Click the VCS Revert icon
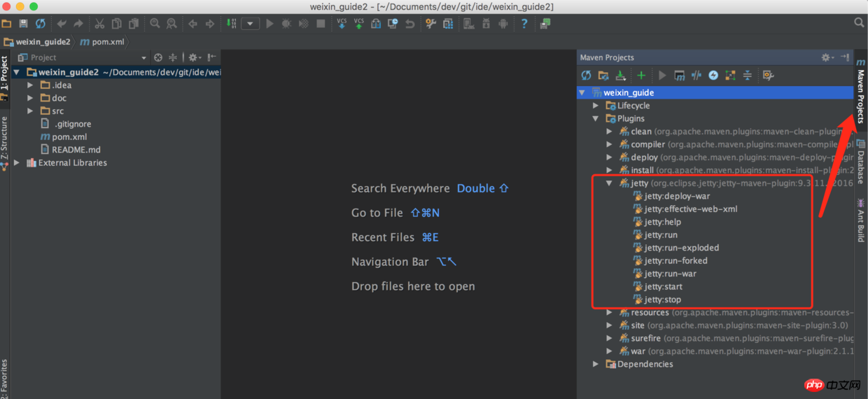This screenshot has height=399, width=868. tap(410, 24)
